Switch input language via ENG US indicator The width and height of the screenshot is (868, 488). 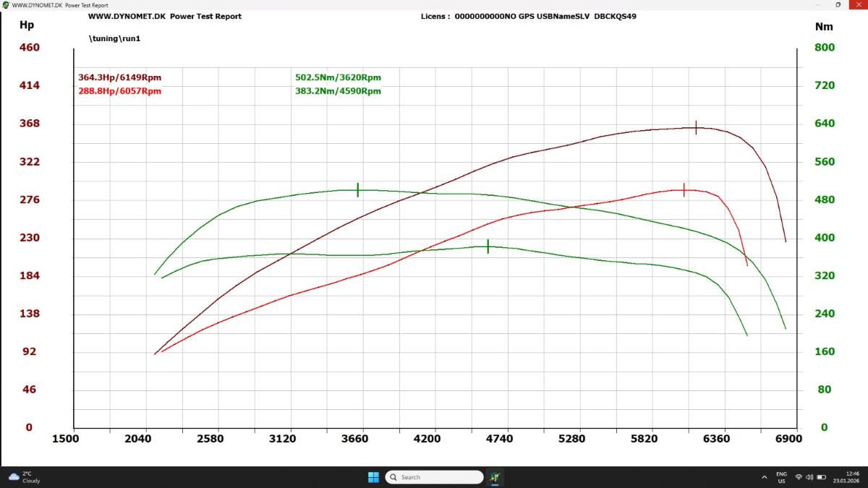(781, 477)
